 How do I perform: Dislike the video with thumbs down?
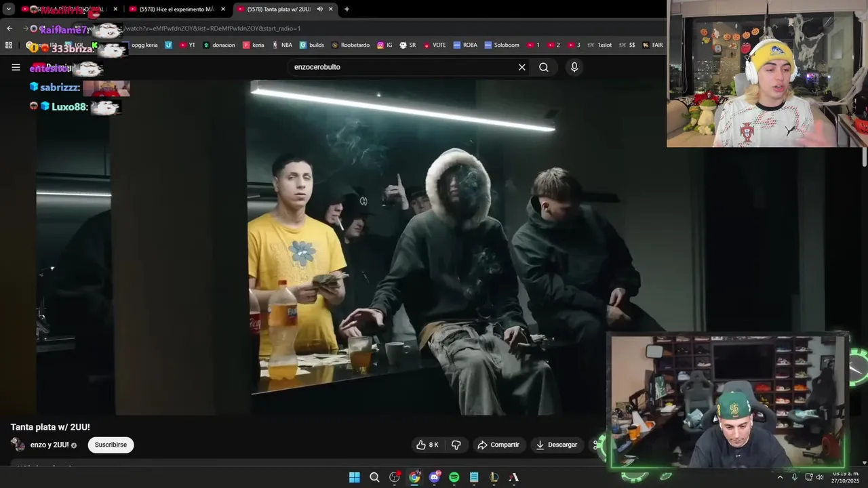(456, 445)
